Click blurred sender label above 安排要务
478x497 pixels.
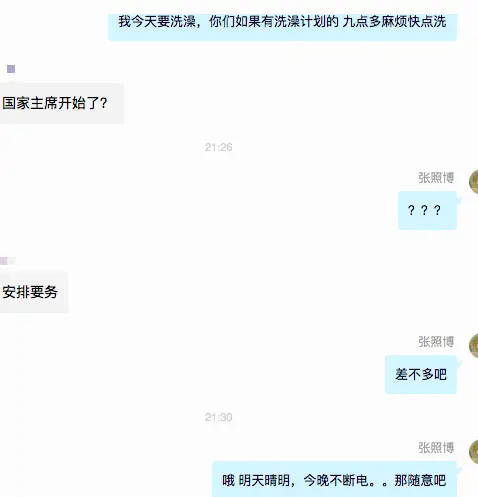pyautogui.click(x=8, y=261)
